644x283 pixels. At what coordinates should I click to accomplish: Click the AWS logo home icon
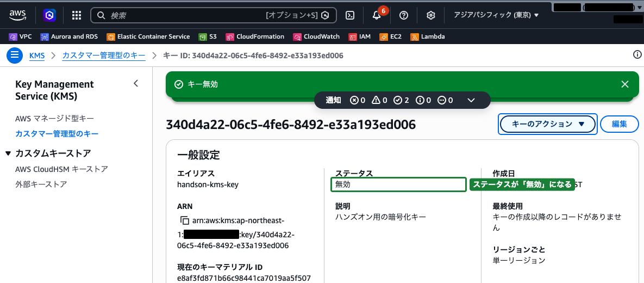coord(17,15)
